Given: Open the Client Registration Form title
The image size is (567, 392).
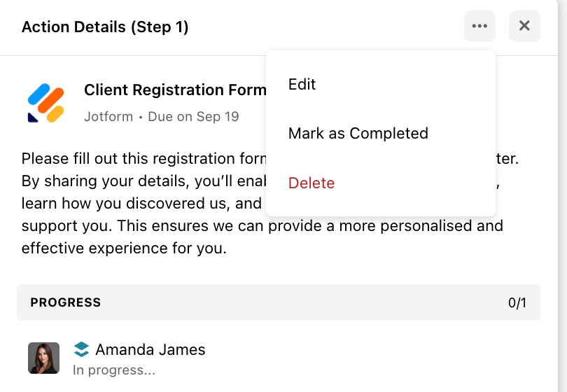Looking at the screenshot, I should pos(175,90).
